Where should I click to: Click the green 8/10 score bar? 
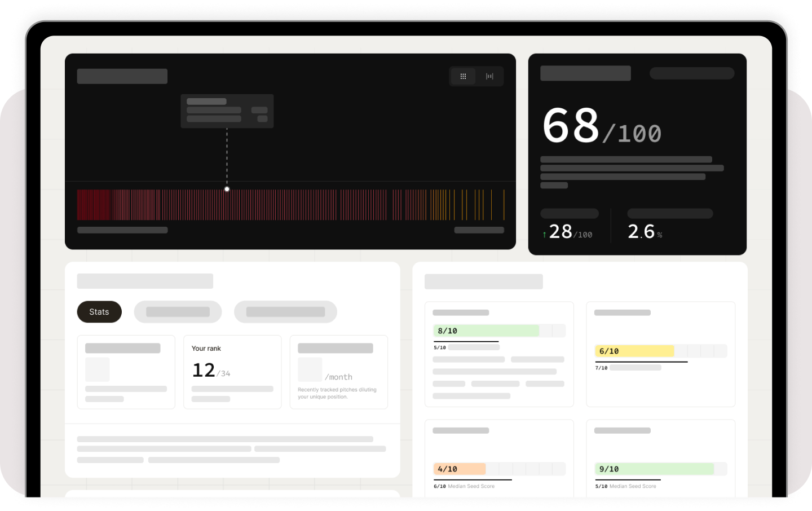click(486, 331)
